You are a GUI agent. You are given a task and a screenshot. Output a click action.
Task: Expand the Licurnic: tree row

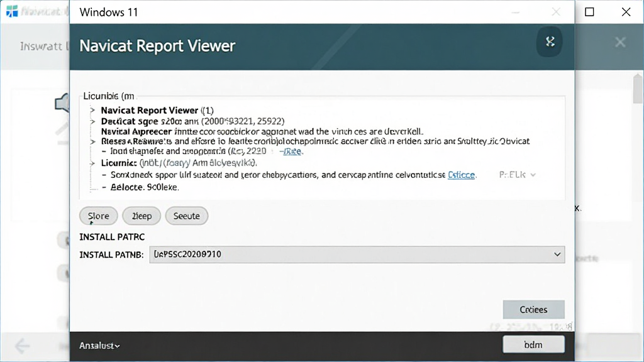click(x=92, y=163)
